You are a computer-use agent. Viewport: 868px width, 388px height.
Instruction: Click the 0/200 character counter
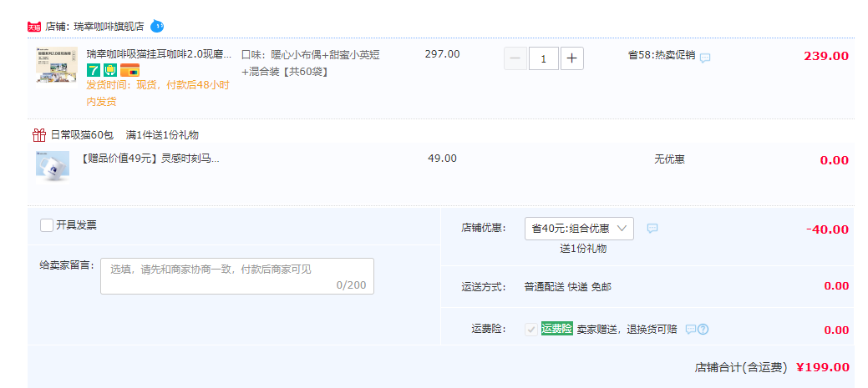coord(352,285)
